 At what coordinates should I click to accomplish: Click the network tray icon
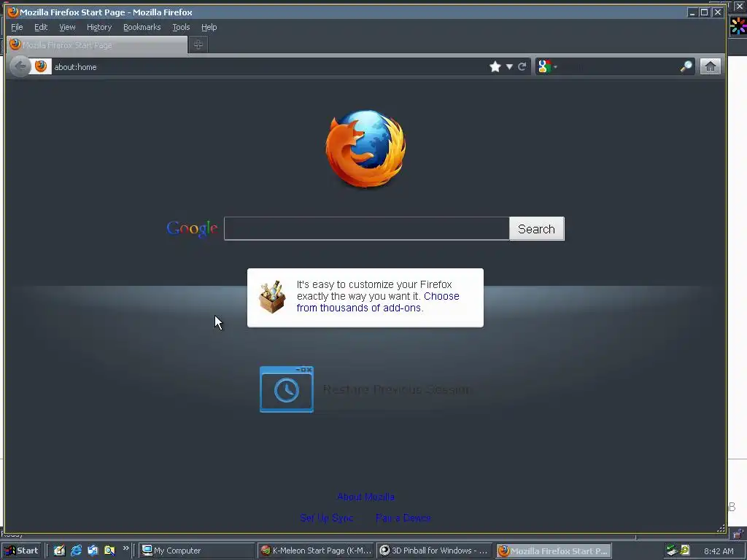coord(672,551)
